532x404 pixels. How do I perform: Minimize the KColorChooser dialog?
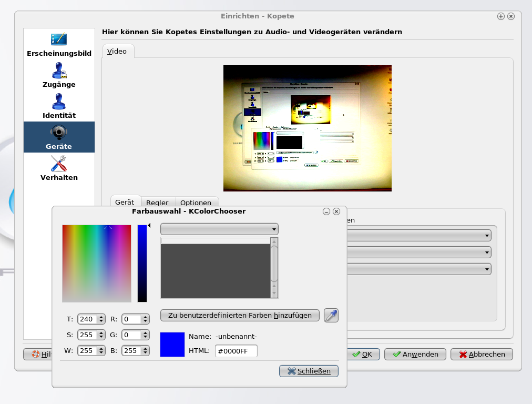coord(326,211)
